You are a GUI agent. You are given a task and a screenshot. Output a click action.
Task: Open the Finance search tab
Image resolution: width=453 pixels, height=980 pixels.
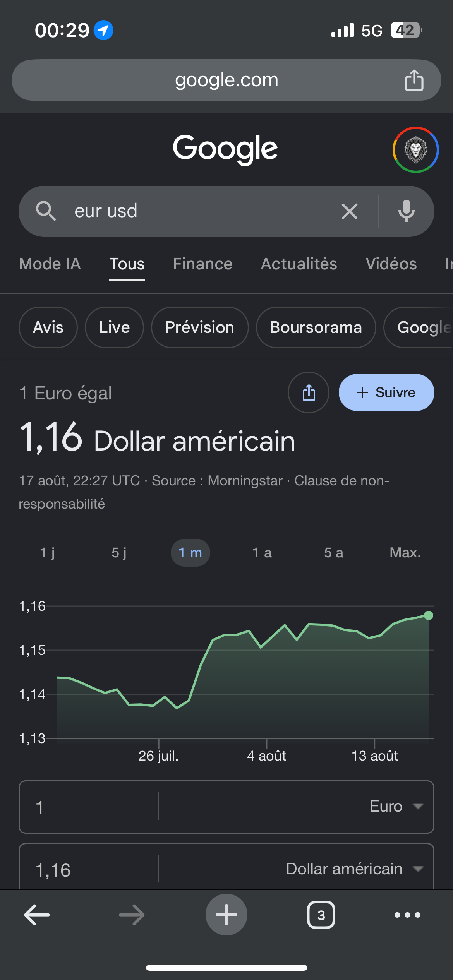pos(202,264)
